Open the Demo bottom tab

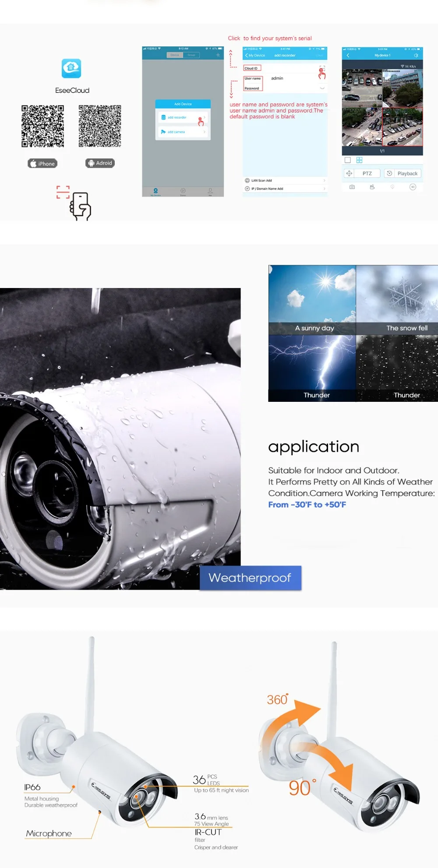pos(183,192)
